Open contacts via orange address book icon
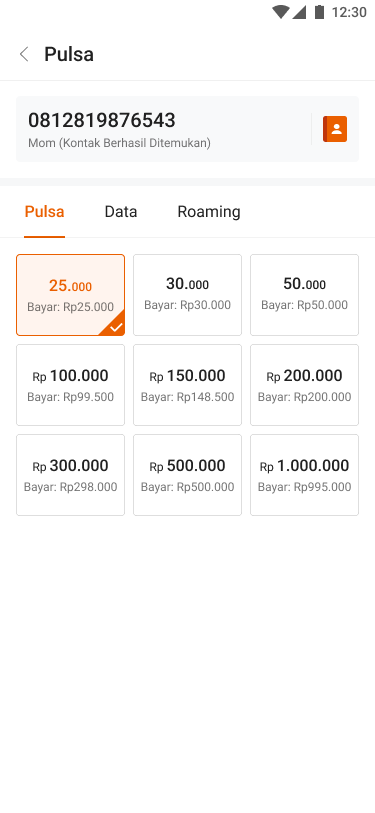375x813 pixels. coord(335,129)
